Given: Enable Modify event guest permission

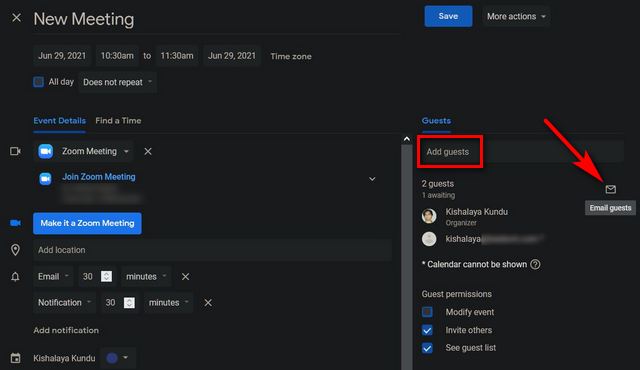Looking at the screenshot, I should 427,312.
